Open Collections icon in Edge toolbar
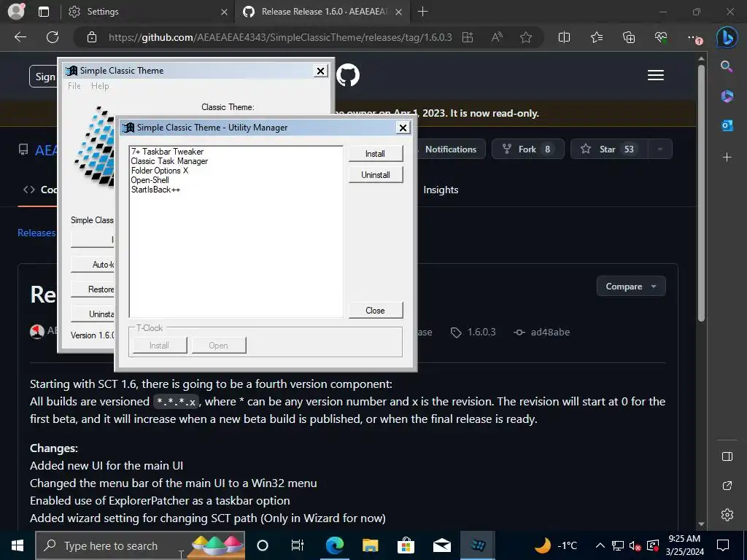Viewport: 747px width, 560px height. (629, 37)
